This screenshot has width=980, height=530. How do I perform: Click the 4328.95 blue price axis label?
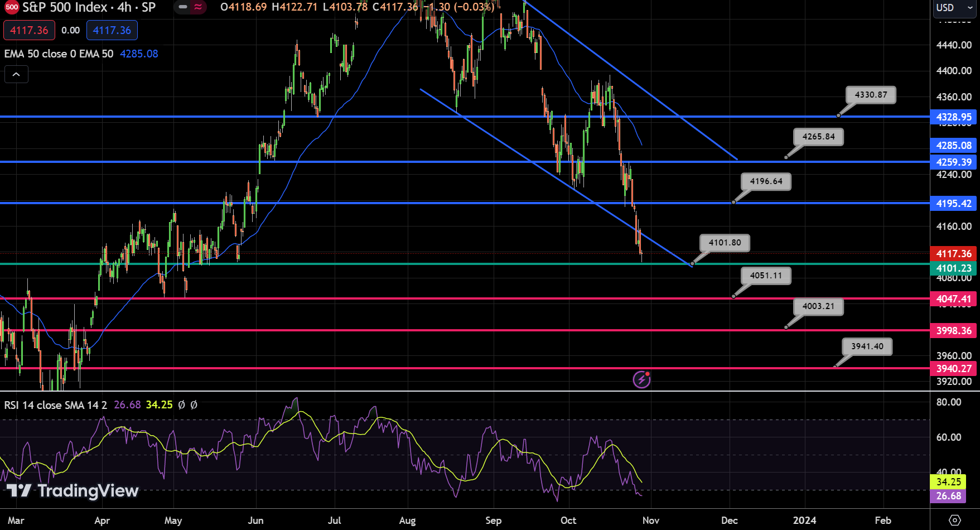tap(953, 117)
